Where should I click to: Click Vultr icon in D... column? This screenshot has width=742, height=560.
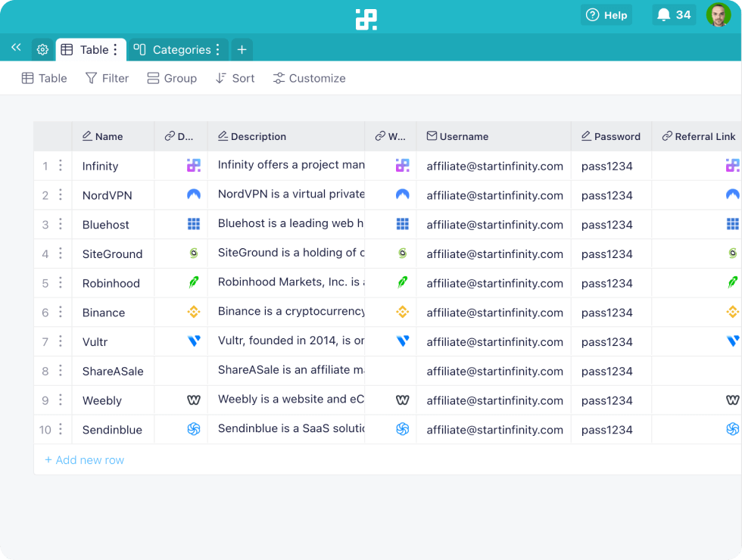click(x=194, y=341)
